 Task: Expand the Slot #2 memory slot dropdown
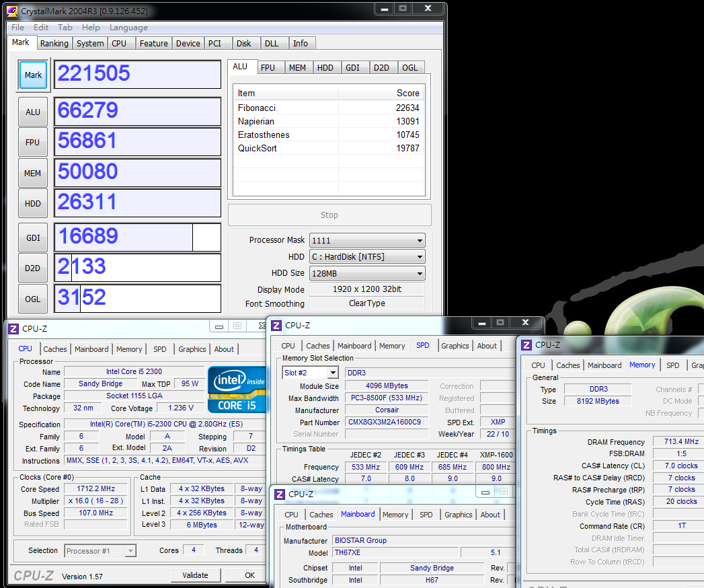(333, 373)
